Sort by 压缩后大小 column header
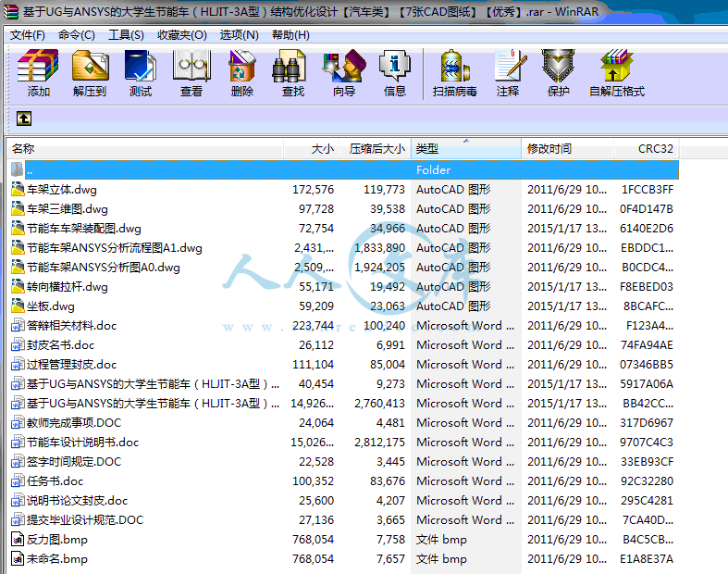This screenshot has width=728, height=574. [x=376, y=149]
